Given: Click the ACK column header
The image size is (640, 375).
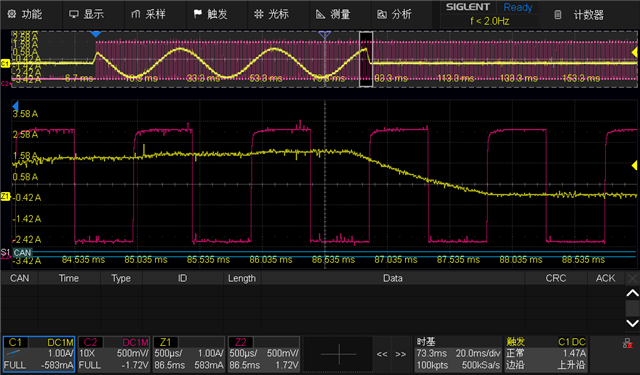Looking at the screenshot, I should pyautogui.click(x=605, y=278).
